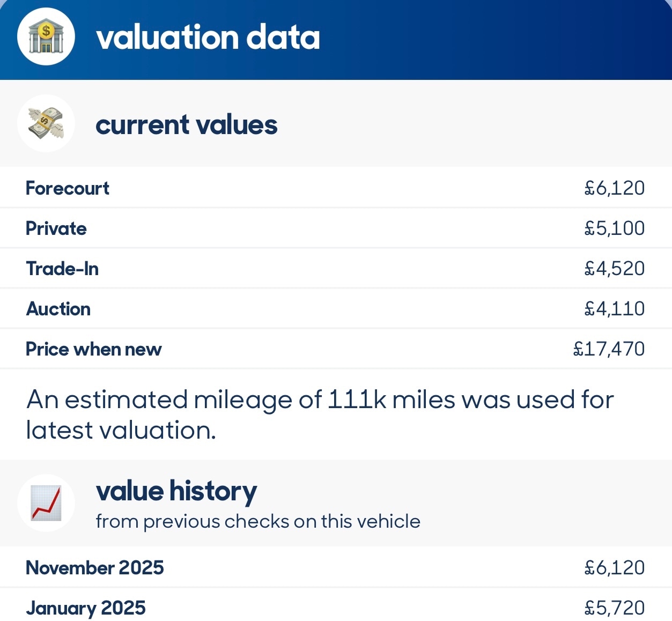This screenshot has height=621, width=672.
Task: Click the Trade-In value £4,520
Action: [614, 269]
